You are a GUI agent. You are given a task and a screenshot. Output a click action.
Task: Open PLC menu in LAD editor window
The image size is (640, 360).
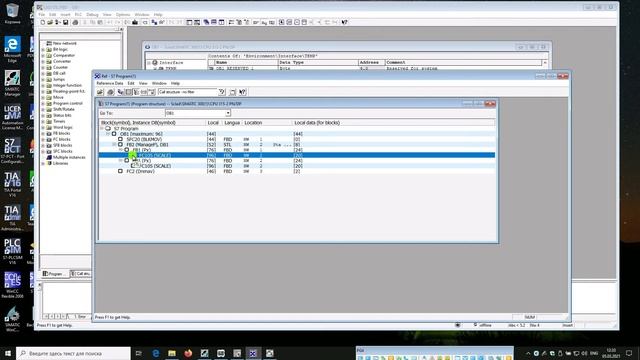coord(78,15)
